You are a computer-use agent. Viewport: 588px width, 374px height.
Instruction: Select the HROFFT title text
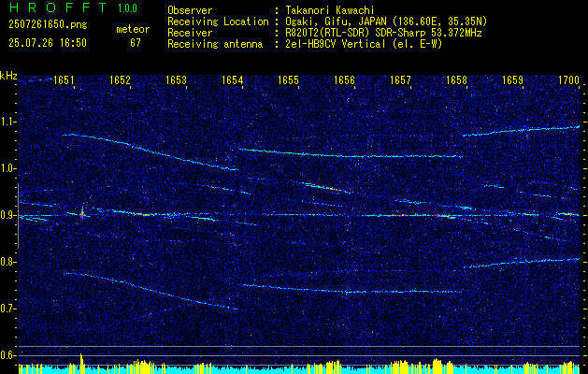(x=57, y=7)
